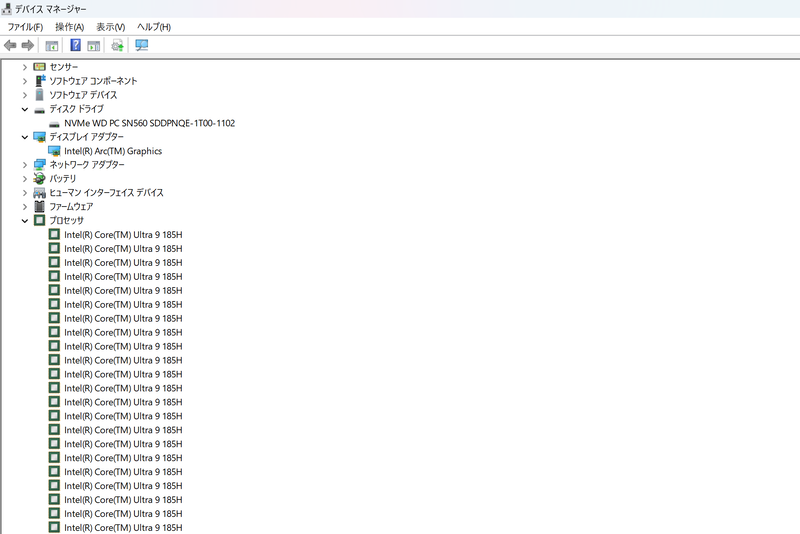
Task: Select the 'ネットワーク アダプター' label
Action: pyautogui.click(x=87, y=165)
